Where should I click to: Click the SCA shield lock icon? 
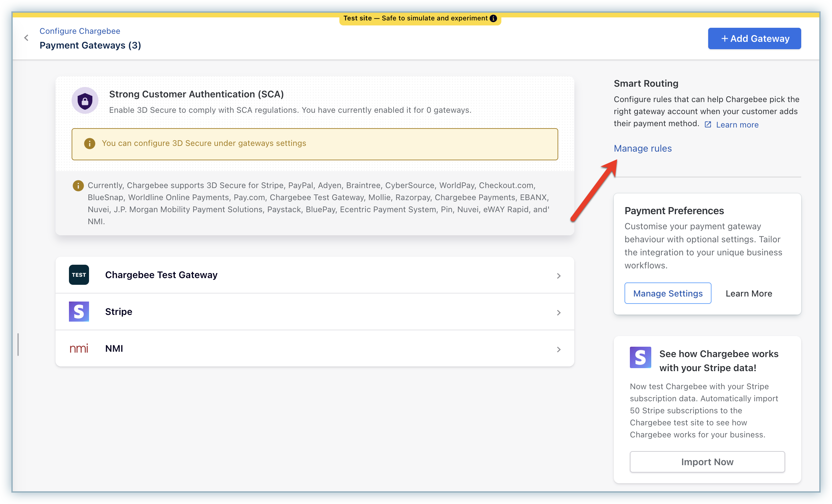(85, 101)
